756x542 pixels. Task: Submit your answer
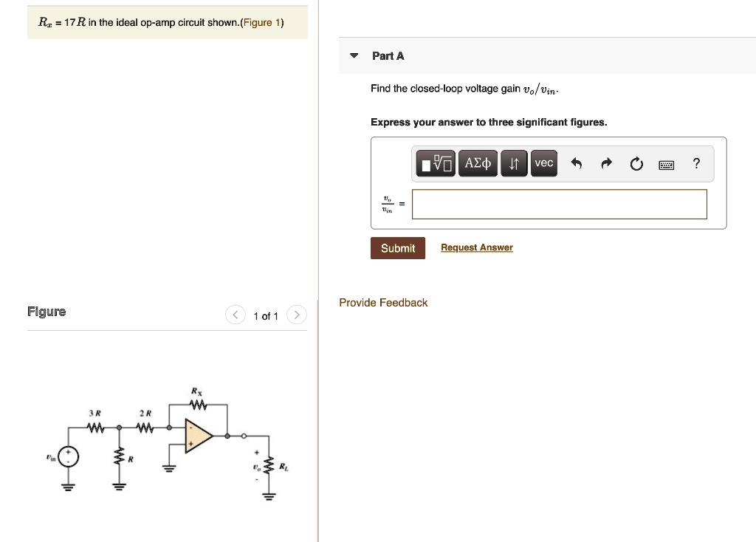tap(397, 248)
